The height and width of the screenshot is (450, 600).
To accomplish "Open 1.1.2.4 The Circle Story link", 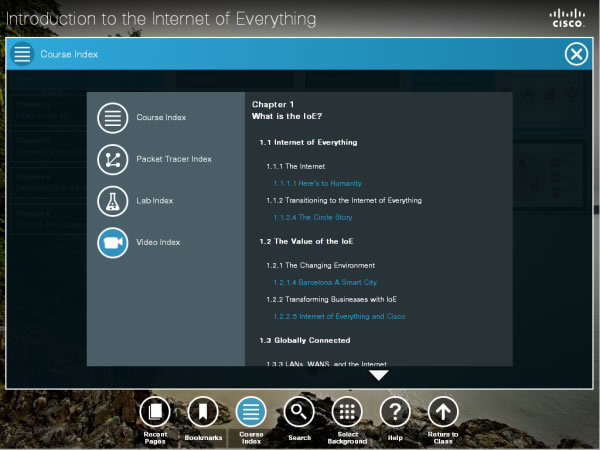I will [312, 217].
